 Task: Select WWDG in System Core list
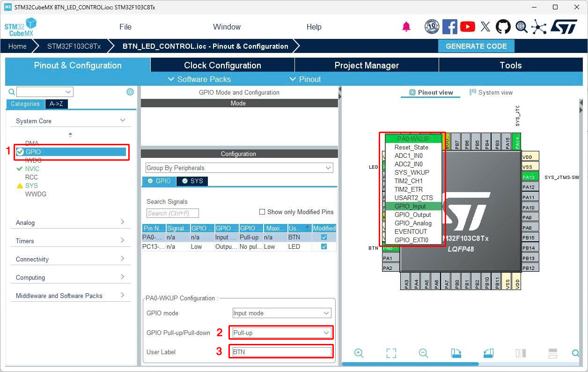36,194
